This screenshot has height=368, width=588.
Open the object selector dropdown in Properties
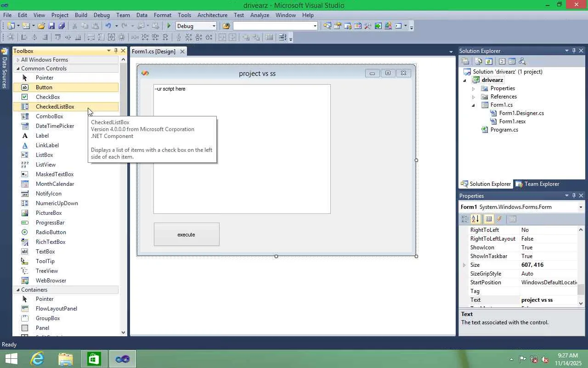click(x=581, y=207)
